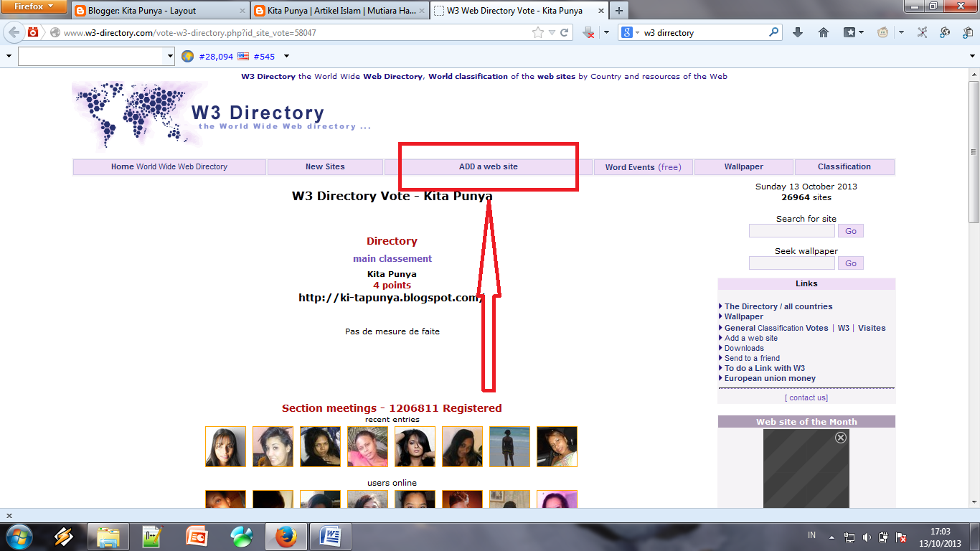Viewport: 980px width, 551px height.
Task: Open the Visites link in sidebar
Action: pyautogui.click(x=872, y=328)
